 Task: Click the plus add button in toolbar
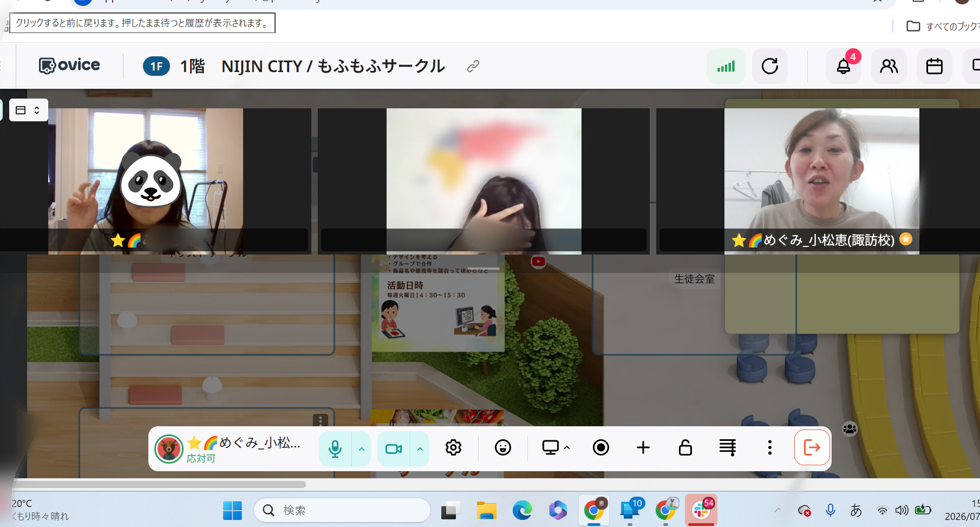click(643, 447)
